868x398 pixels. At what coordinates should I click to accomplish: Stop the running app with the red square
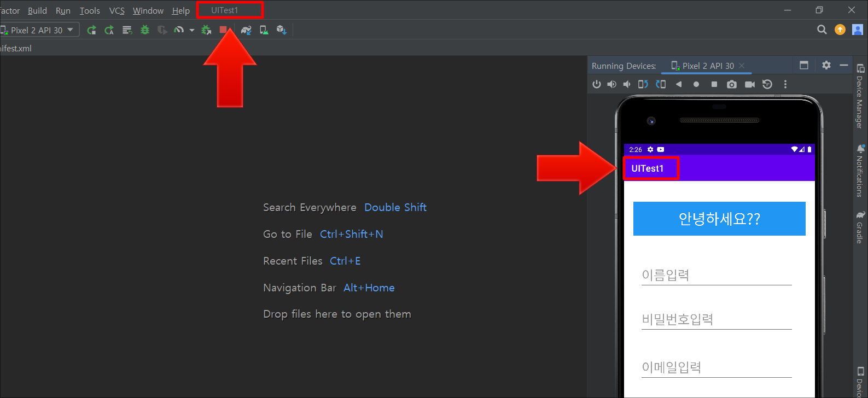pos(223,30)
